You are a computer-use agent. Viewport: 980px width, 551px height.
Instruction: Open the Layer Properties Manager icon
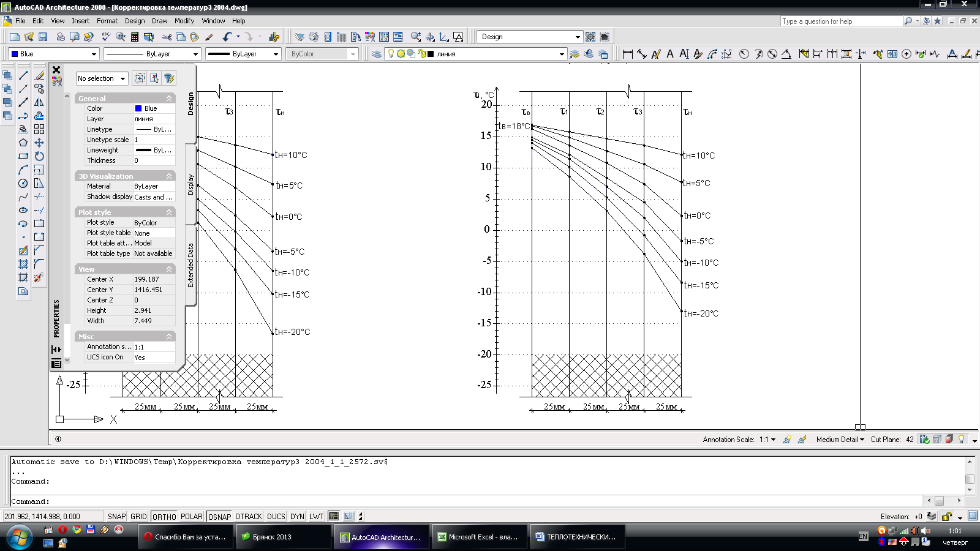tap(377, 54)
